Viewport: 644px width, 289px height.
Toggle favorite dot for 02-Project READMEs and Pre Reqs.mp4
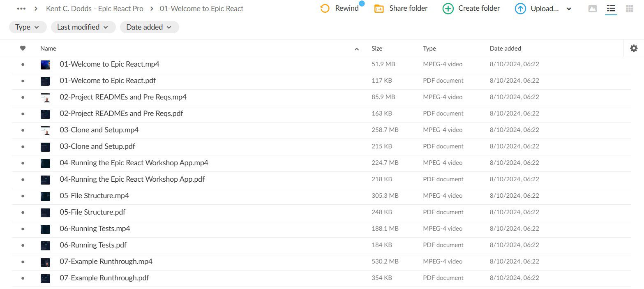pos(23,97)
